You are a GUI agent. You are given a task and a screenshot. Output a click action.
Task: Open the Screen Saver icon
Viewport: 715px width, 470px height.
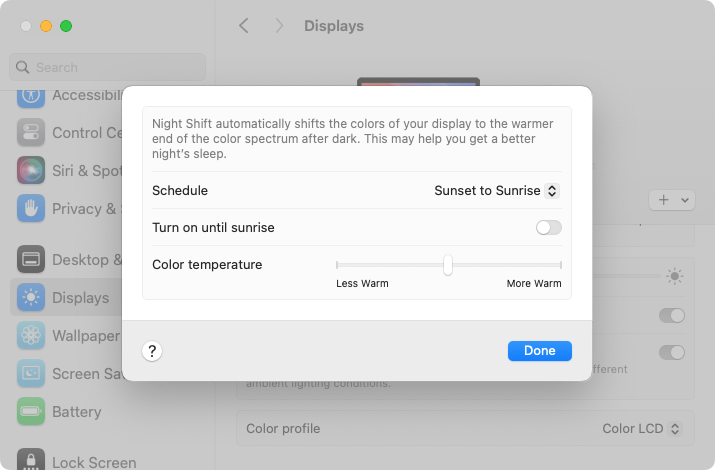(31, 373)
